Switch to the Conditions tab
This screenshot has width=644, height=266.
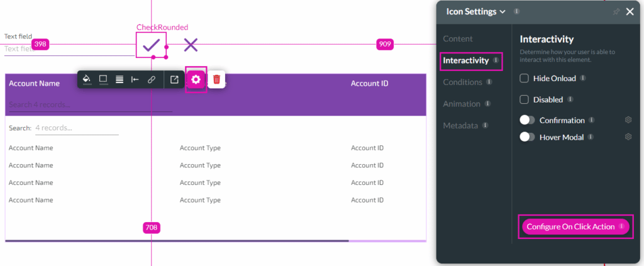(x=462, y=82)
